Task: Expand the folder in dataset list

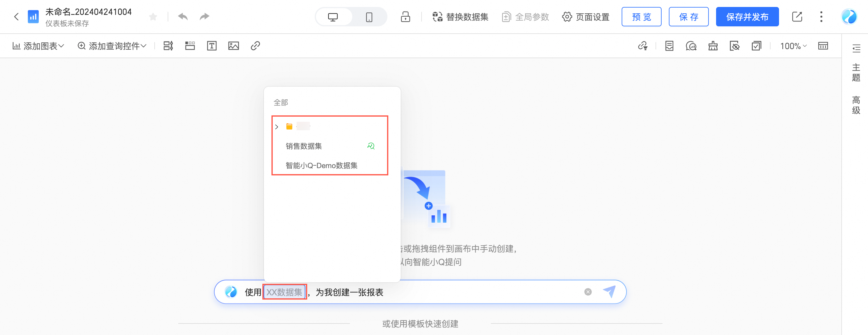Action: pos(277,127)
